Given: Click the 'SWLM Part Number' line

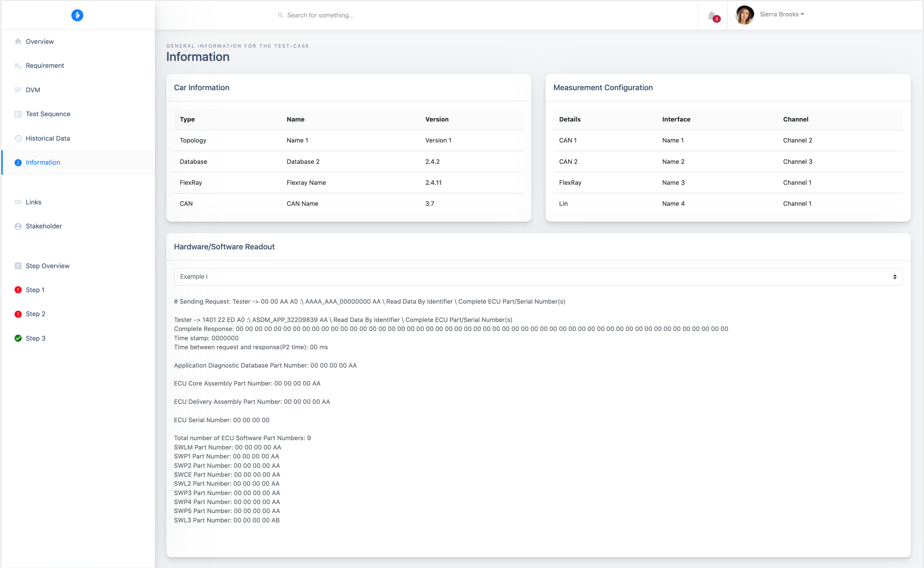Looking at the screenshot, I should point(228,447).
